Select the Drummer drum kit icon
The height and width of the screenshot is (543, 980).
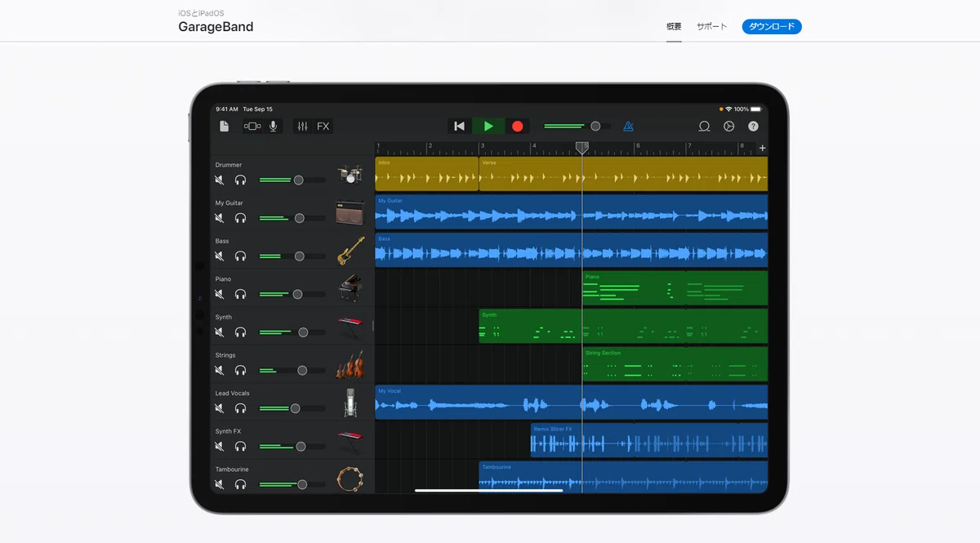[350, 174]
